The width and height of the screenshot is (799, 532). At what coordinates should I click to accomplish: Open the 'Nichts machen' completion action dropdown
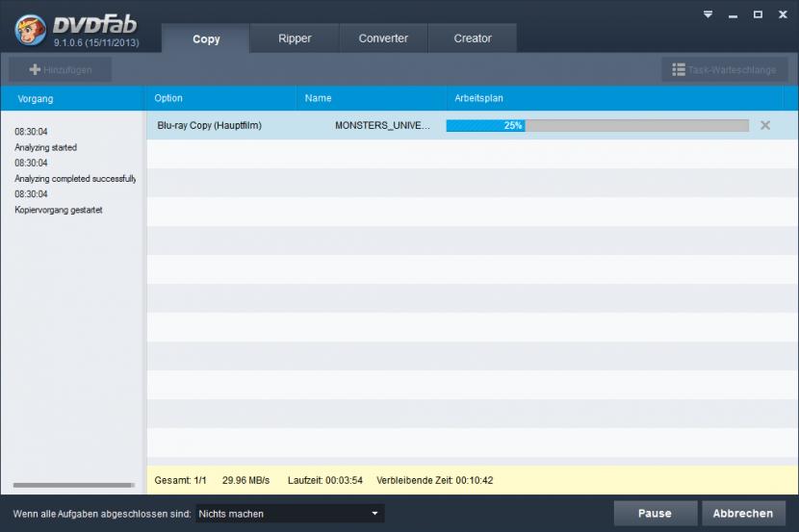pos(289,514)
